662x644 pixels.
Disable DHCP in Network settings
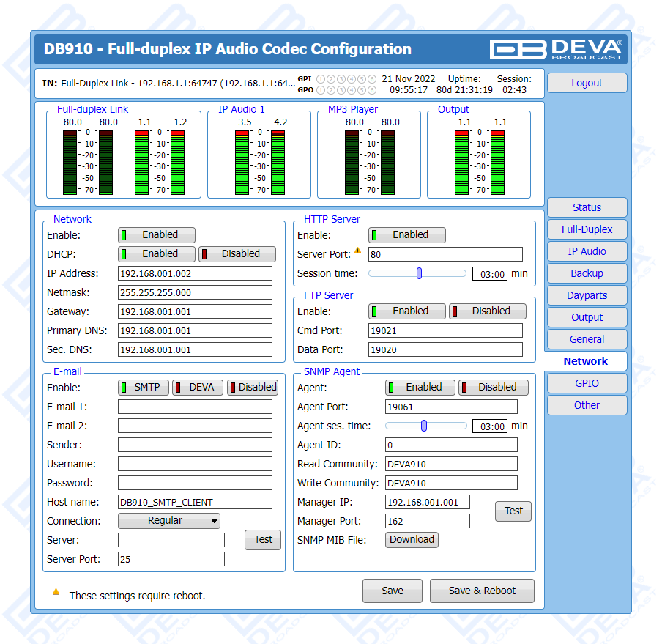pyautogui.click(x=237, y=254)
